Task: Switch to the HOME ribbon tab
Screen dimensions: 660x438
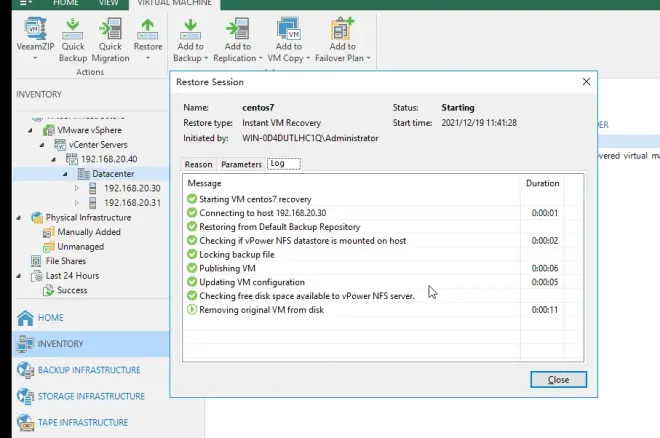Action: coord(66,3)
